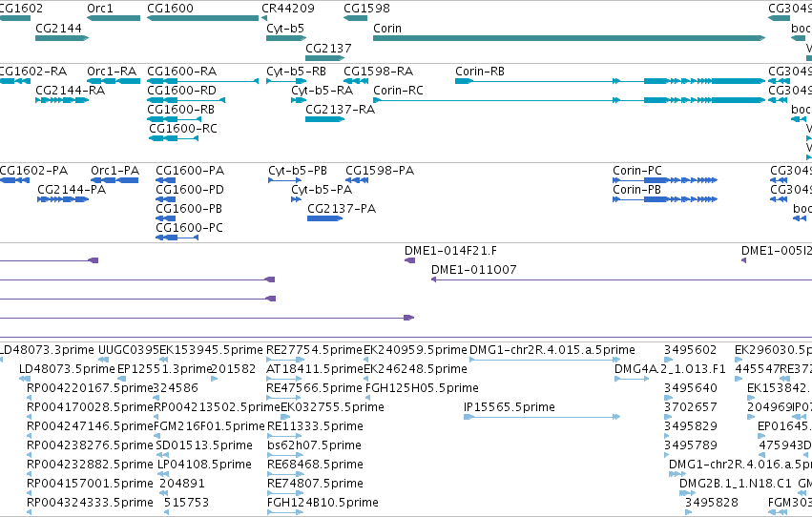812x517 pixels.
Task: Click protein CG2137-PA
Action: 342,209
